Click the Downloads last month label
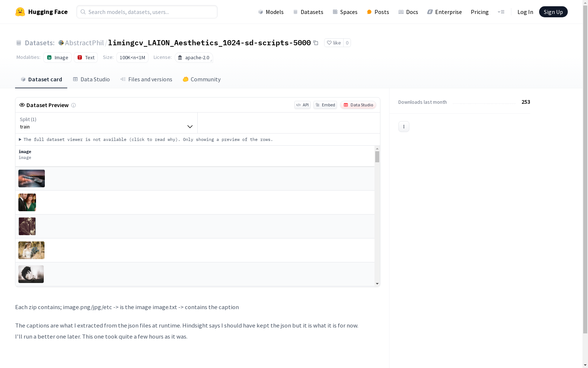 point(423,102)
